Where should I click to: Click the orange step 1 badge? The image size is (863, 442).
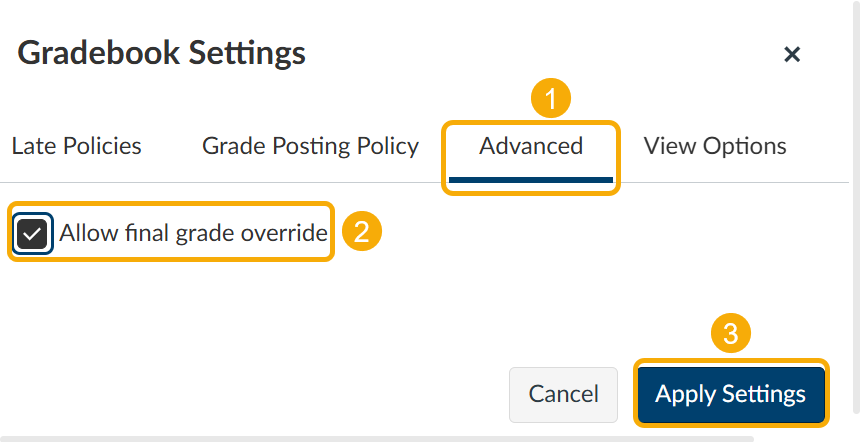[551, 99]
